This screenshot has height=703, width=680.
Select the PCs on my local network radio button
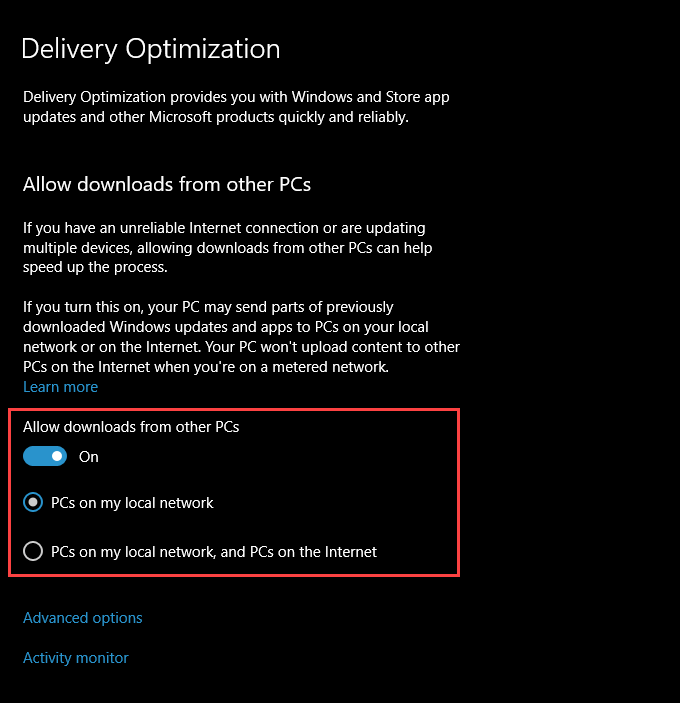coord(33,502)
